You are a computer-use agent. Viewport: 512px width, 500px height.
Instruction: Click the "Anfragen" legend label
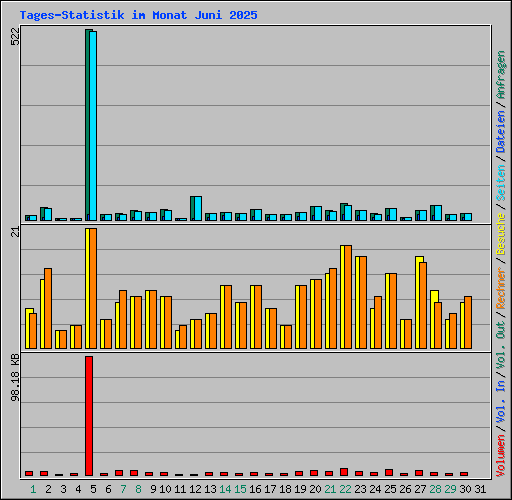coord(501,75)
